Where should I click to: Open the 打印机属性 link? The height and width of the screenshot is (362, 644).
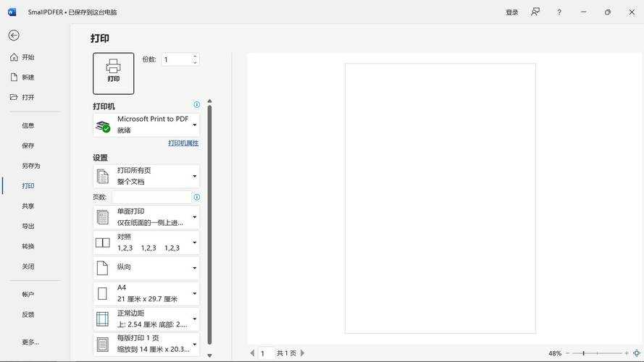[183, 143]
